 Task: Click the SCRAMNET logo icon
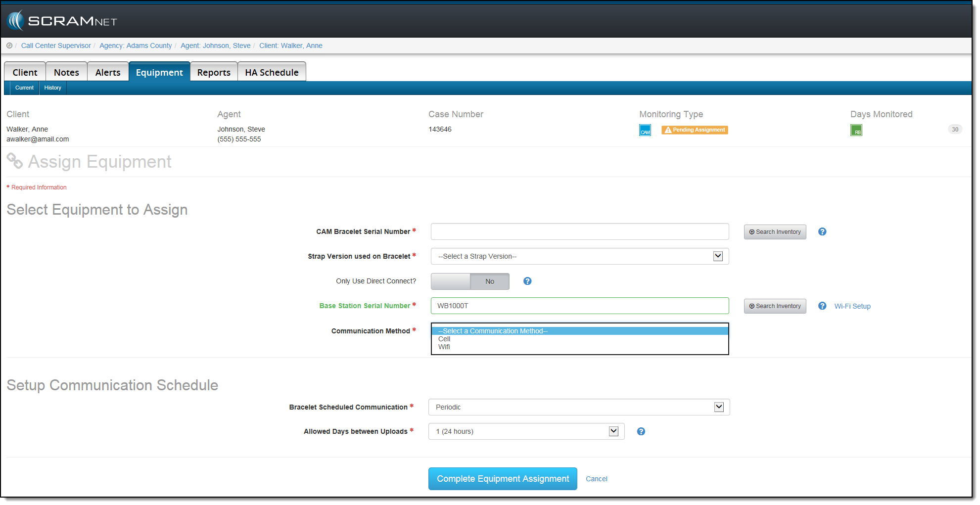(16, 21)
